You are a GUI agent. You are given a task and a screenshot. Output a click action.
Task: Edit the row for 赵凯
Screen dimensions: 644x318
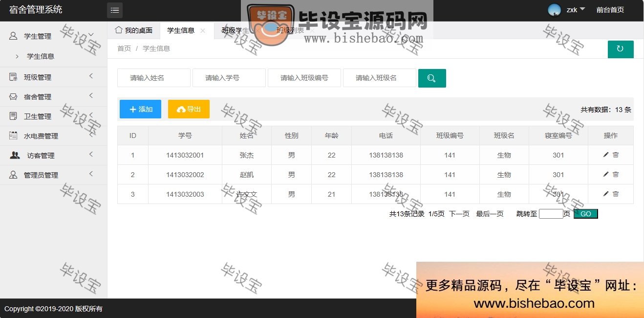[606, 174]
